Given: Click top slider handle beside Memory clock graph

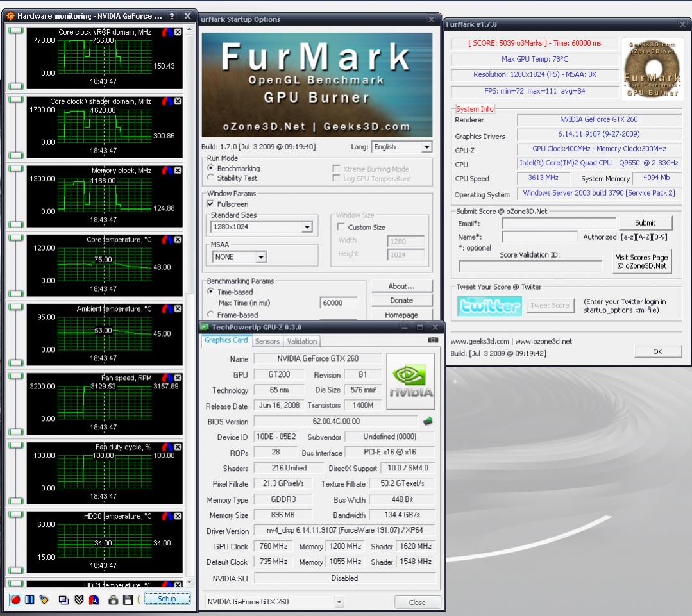Looking at the screenshot, I should click(16, 169).
